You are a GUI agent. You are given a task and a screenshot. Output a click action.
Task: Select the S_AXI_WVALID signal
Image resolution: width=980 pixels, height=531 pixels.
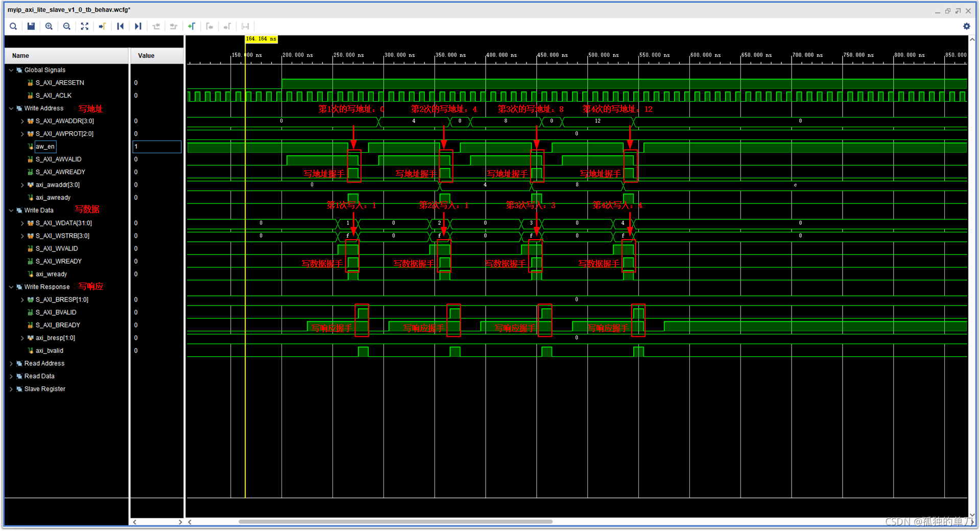[x=57, y=248]
